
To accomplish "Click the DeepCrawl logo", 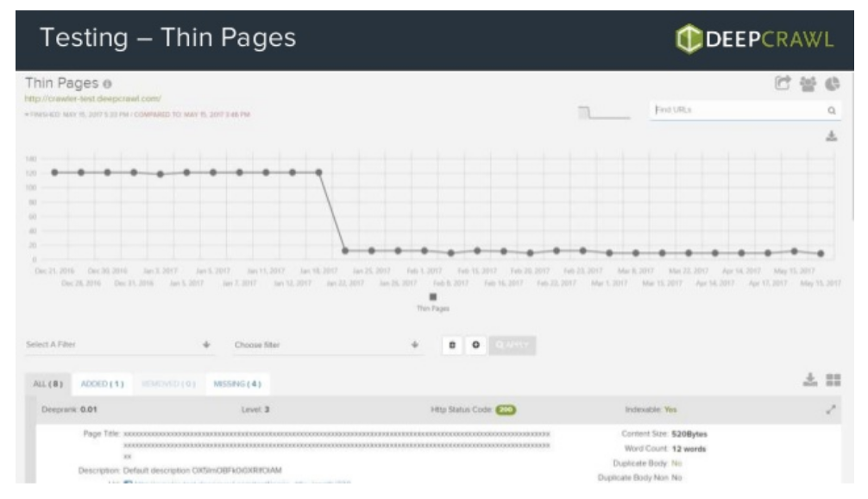I will tap(754, 39).
